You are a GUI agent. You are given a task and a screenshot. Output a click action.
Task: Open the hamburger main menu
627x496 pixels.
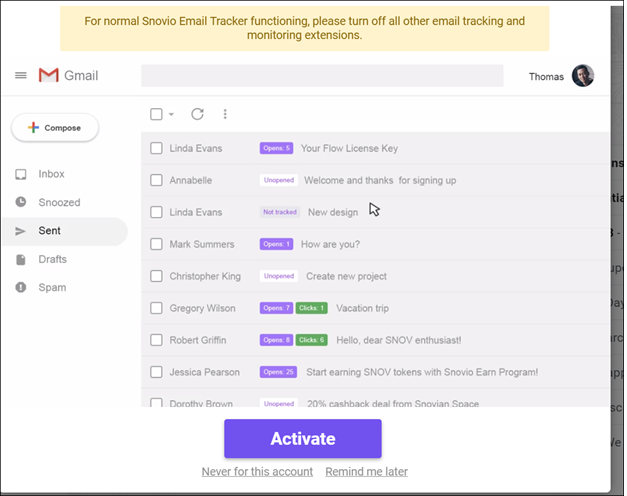(20, 76)
